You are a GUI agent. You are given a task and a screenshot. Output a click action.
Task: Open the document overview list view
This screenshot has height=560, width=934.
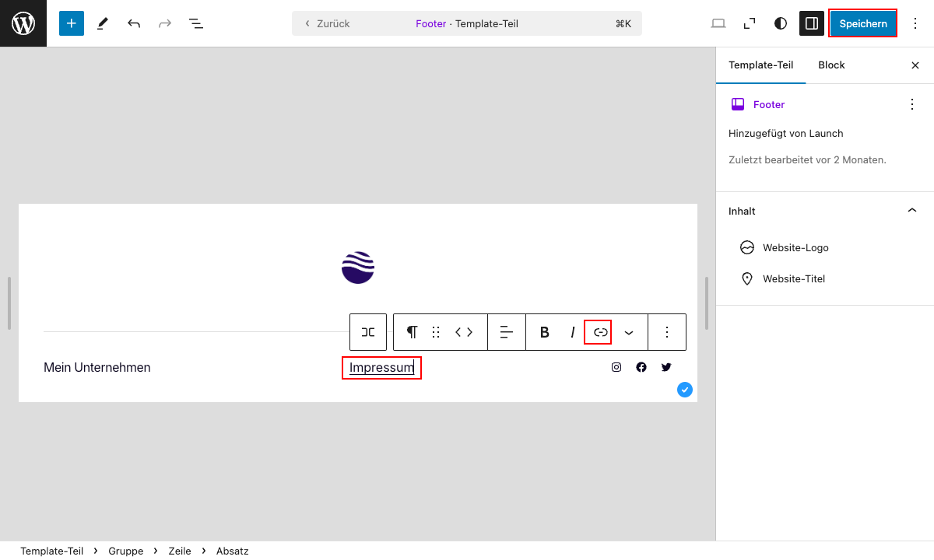(196, 23)
